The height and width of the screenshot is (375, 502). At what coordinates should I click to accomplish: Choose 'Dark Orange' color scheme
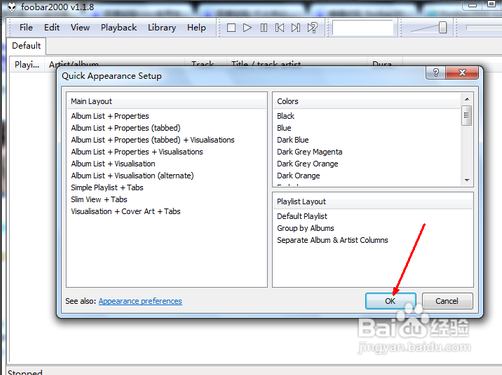[298, 176]
